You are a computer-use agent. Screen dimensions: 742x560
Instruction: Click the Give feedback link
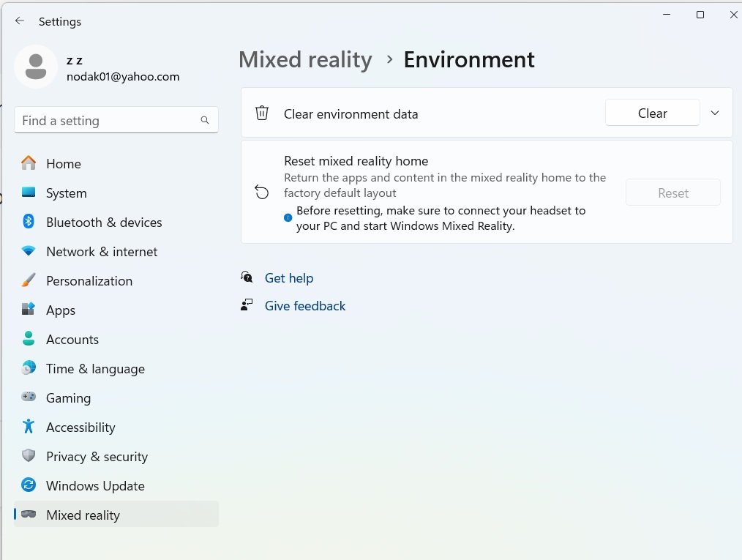[x=304, y=306]
